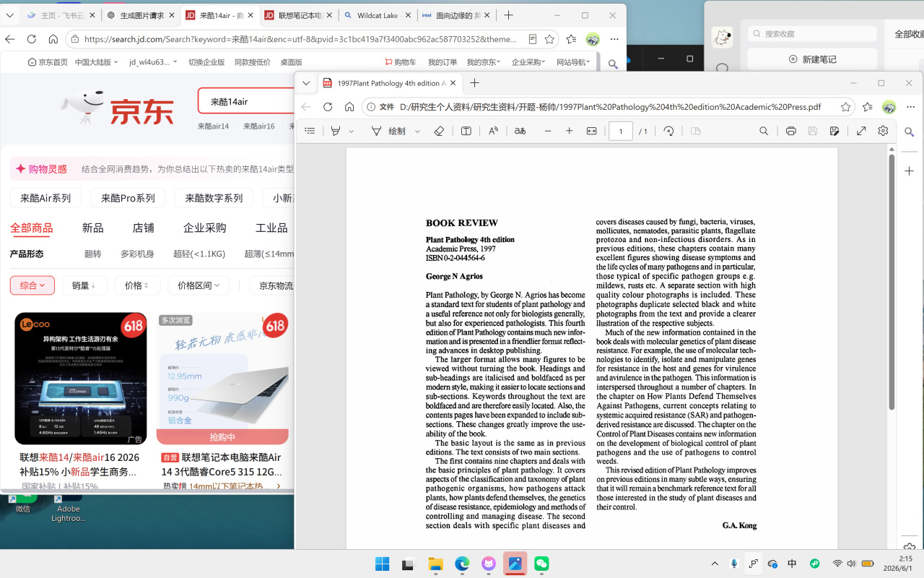Go to 京东首页 link
924x578 pixels.
pyautogui.click(x=48, y=62)
